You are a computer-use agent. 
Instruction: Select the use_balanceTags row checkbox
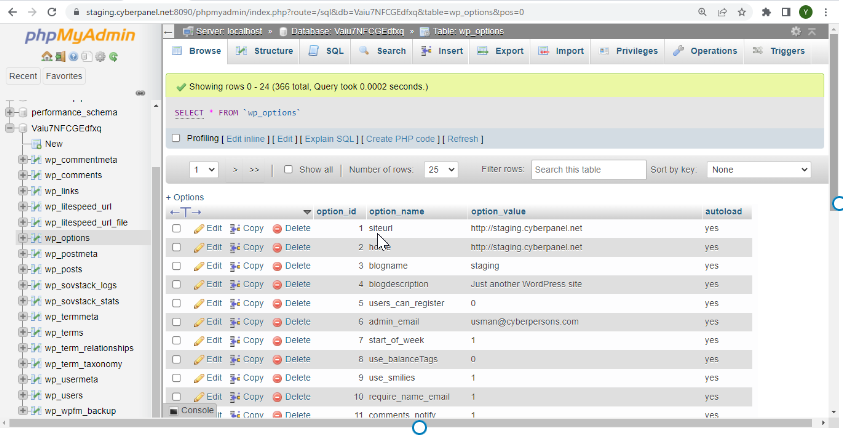point(176,359)
